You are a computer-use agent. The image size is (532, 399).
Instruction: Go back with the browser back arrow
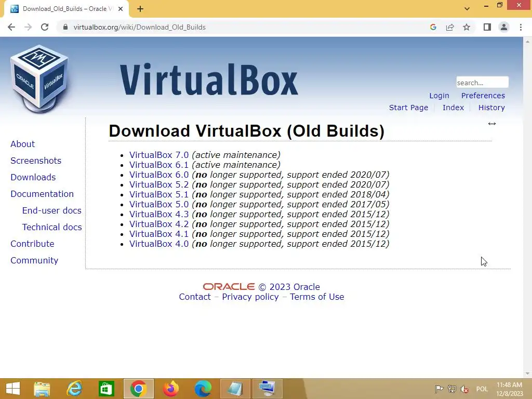point(11,27)
